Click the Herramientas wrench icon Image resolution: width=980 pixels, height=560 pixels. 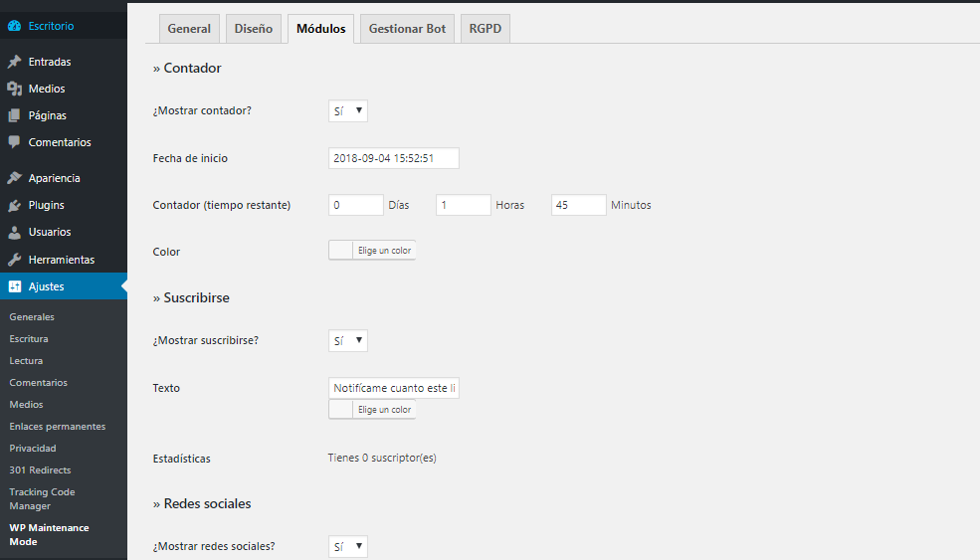[x=14, y=260]
